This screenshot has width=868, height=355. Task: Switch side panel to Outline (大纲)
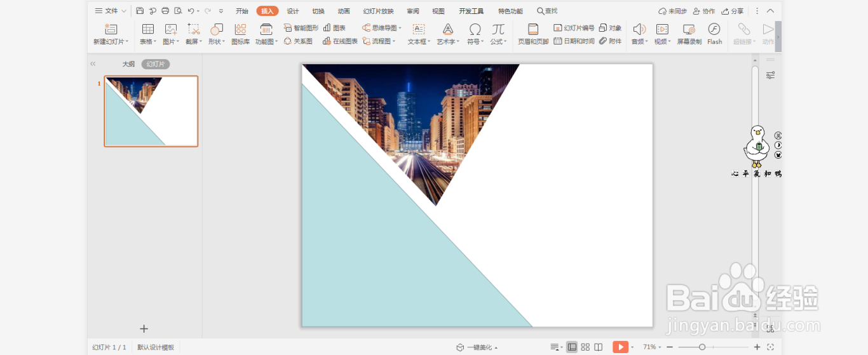(128, 64)
